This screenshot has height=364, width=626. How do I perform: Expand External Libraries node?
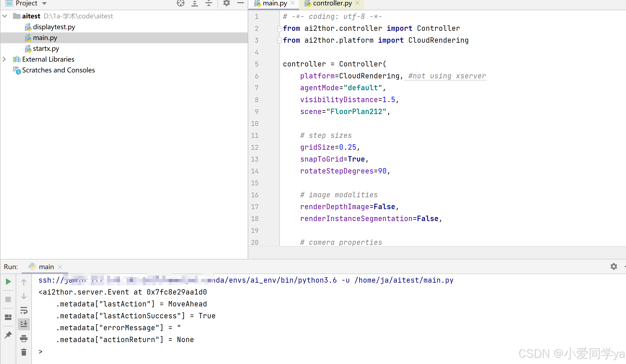pyautogui.click(x=5, y=59)
